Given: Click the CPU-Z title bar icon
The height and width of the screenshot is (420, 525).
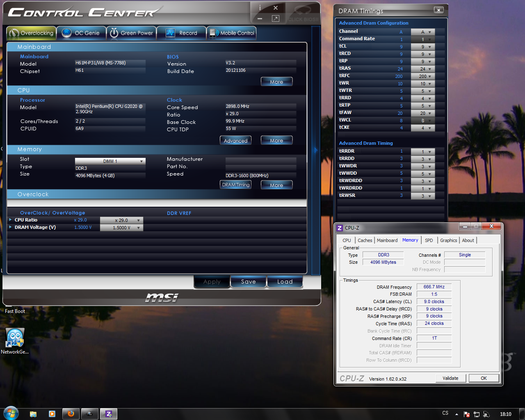Looking at the screenshot, I should (340, 228).
